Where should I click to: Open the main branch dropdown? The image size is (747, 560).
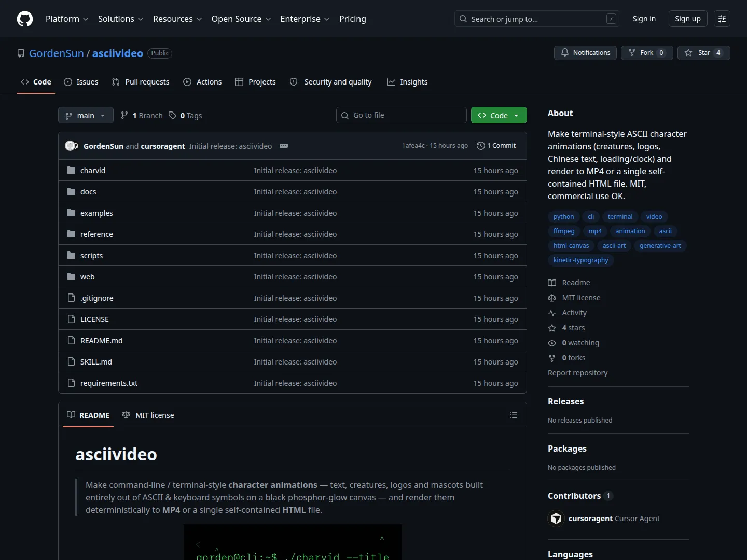(x=86, y=115)
